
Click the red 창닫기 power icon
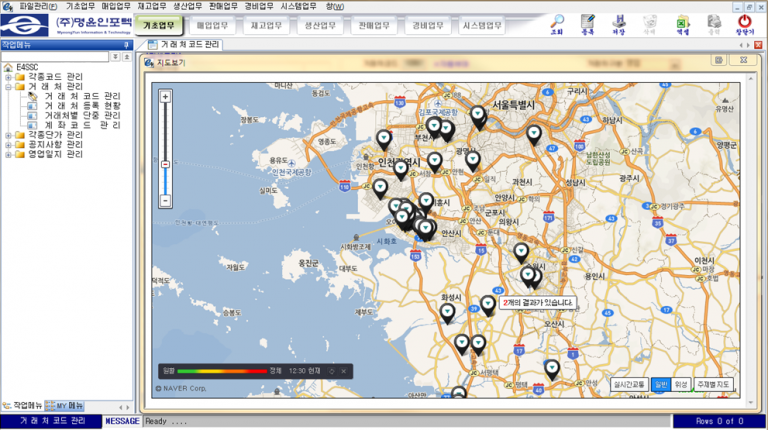(744, 24)
